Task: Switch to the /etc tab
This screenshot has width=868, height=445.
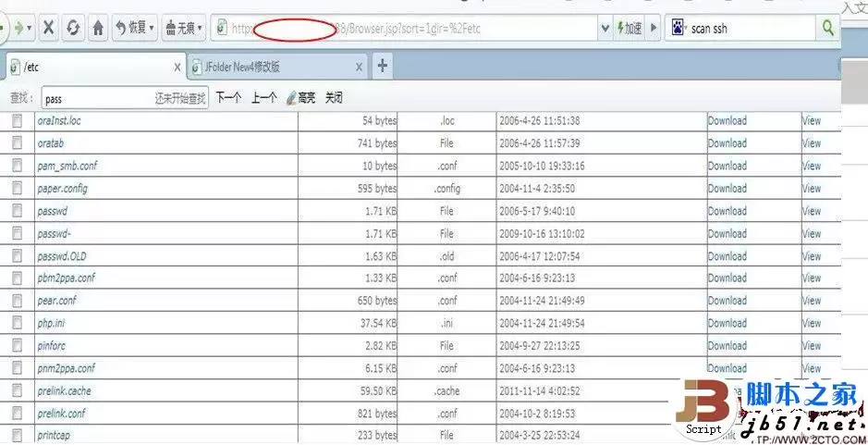Action: click(x=96, y=67)
